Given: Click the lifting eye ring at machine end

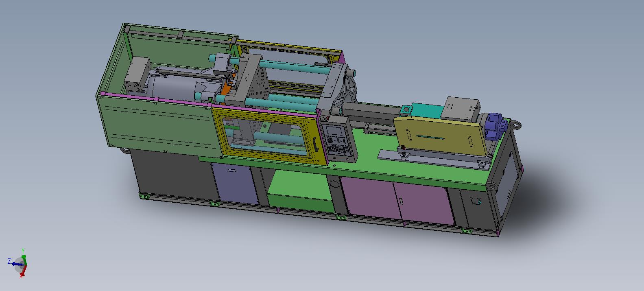Looking at the screenshot, I should pyautogui.click(x=517, y=125).
